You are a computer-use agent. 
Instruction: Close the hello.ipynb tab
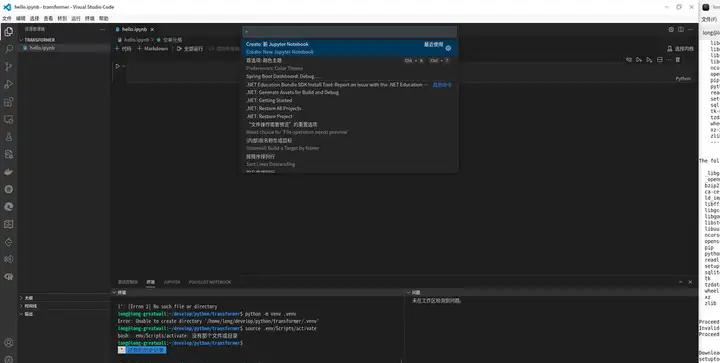click(152, 29)
